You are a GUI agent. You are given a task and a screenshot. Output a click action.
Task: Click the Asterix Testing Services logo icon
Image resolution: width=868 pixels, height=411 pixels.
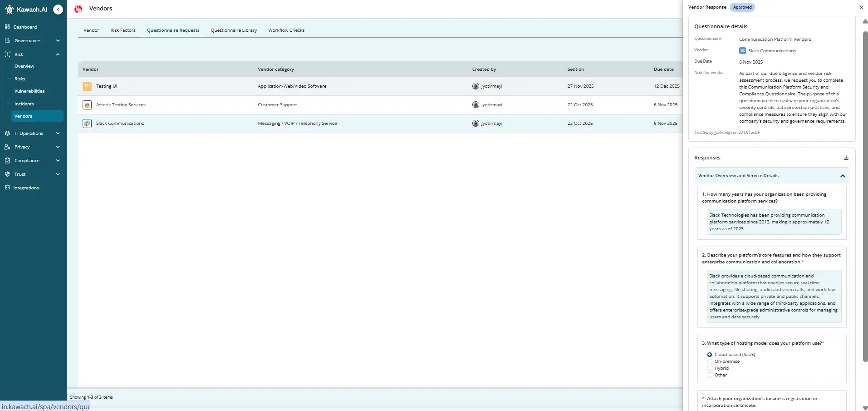tap(87, 105)
